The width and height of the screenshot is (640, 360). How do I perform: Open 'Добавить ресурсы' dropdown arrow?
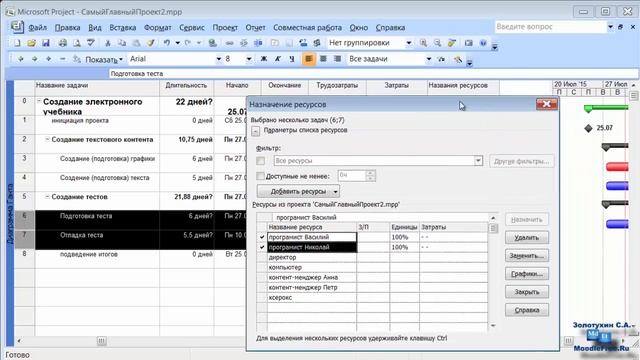point(336,191)
